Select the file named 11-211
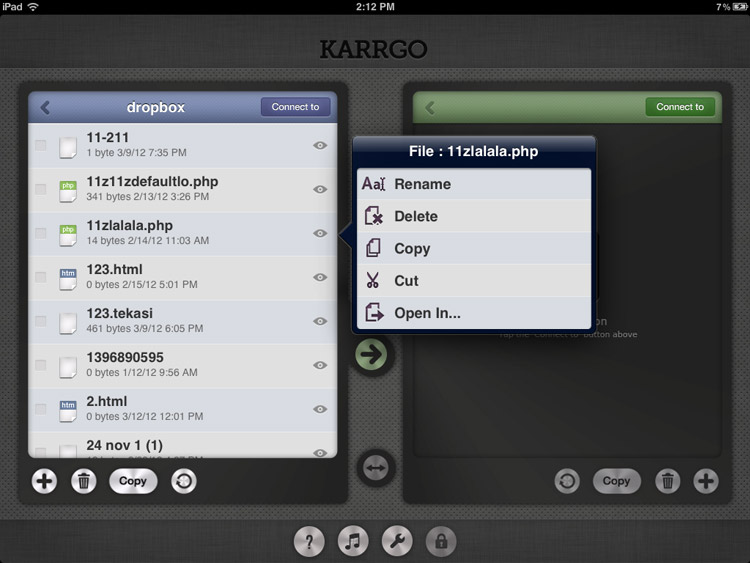 coord(183,145)
